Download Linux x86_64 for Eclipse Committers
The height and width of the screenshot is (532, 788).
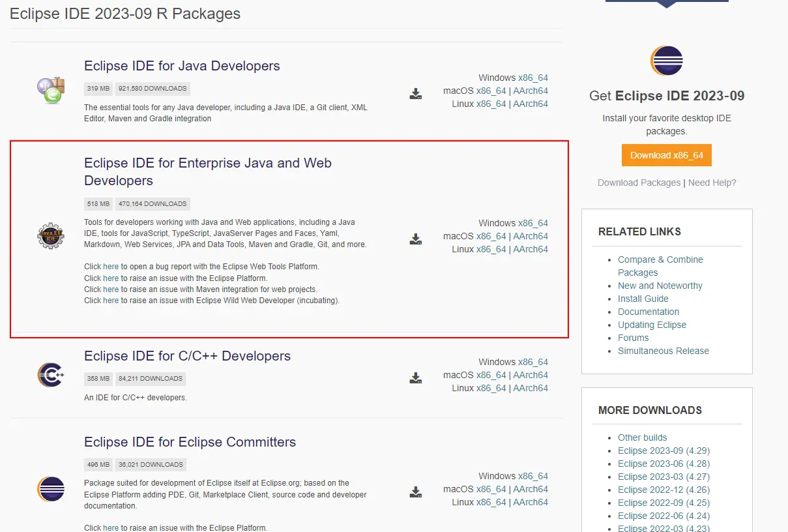491,502
